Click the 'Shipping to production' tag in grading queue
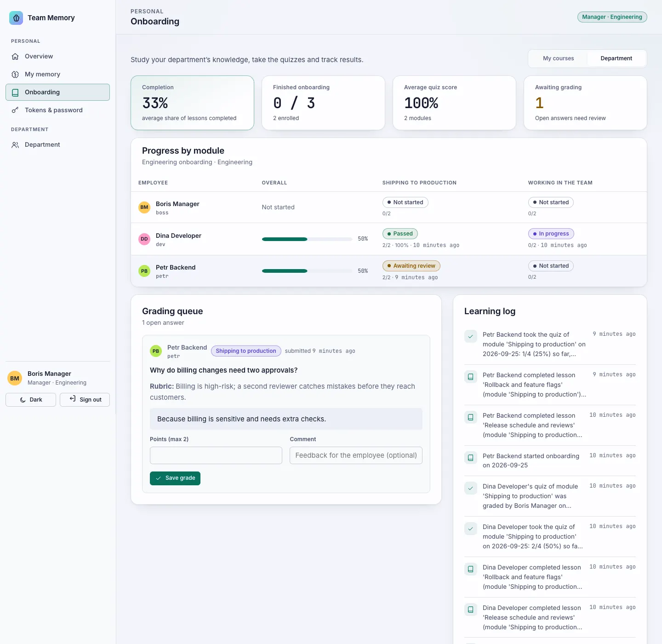The image size is (662, 644). [246, 351]
